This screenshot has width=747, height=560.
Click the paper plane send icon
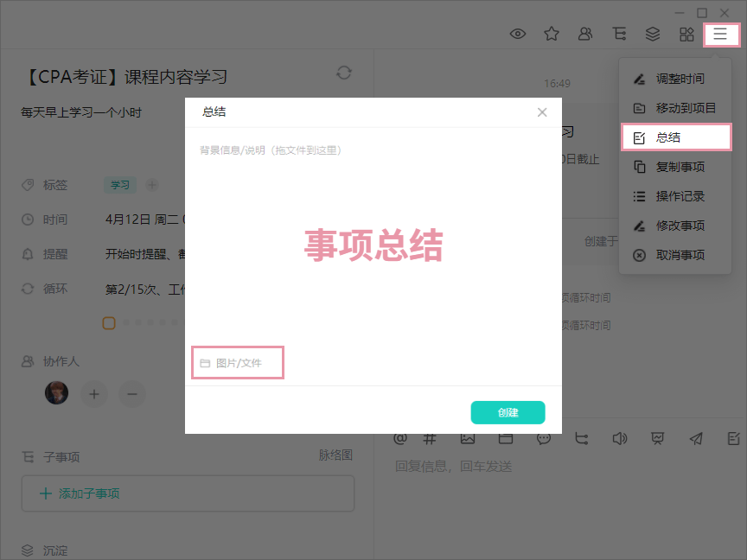[x=695, y=438]
